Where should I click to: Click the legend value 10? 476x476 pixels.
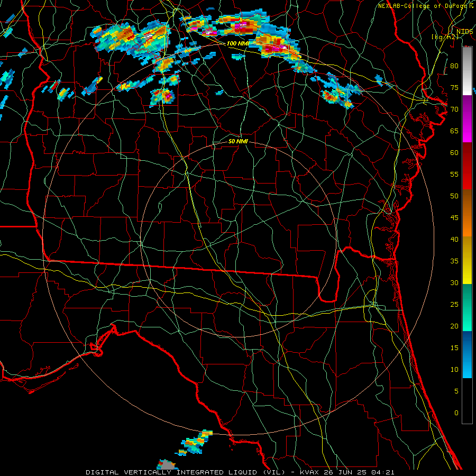(x=454, y=370)
